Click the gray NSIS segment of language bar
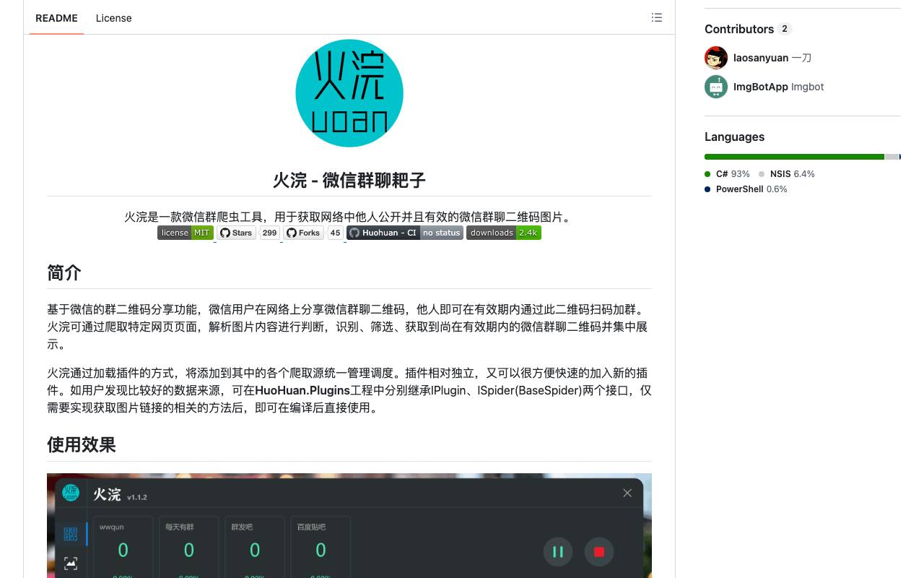The width and height of the screenshot is (924, 578). 892,157
